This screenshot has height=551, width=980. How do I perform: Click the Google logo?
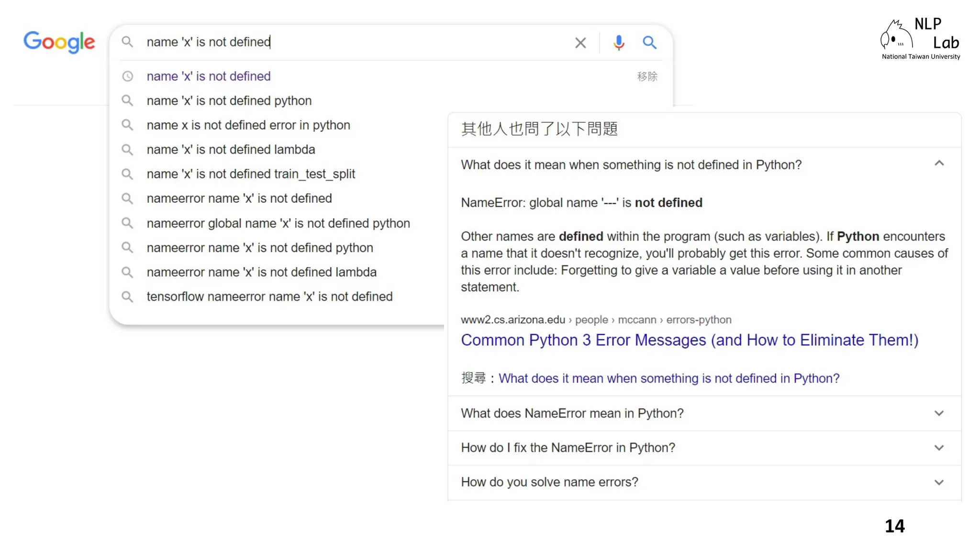59,42
